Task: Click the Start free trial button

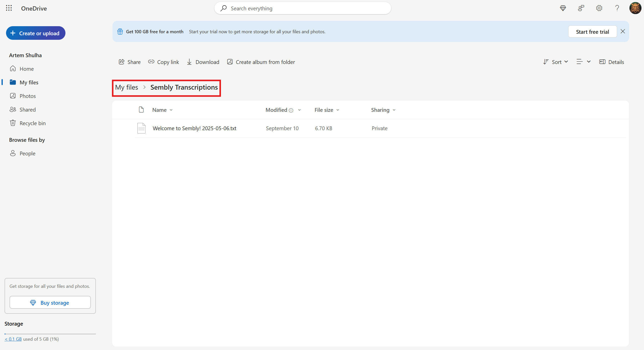Action: coord(592,32)
